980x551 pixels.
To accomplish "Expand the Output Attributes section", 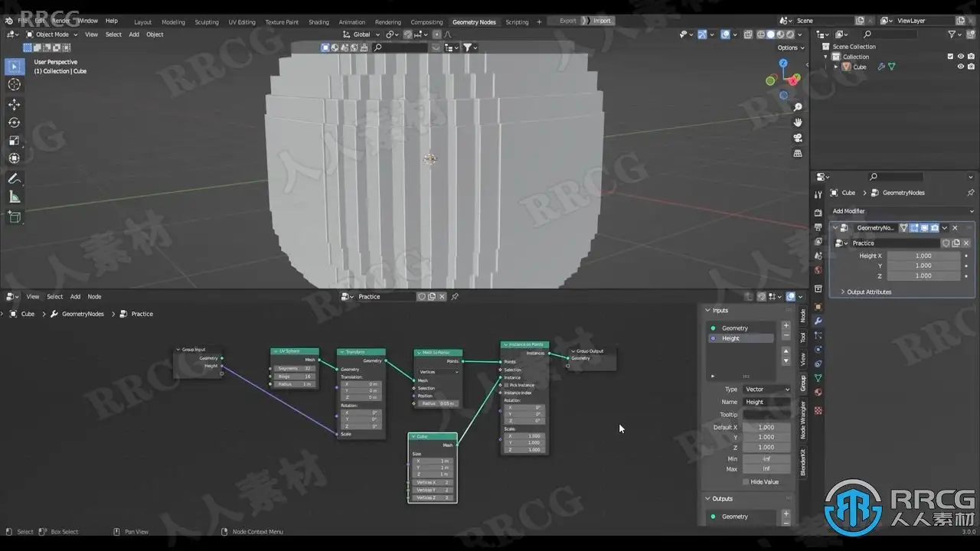I will pyautogui.click(x=869, y=292).
